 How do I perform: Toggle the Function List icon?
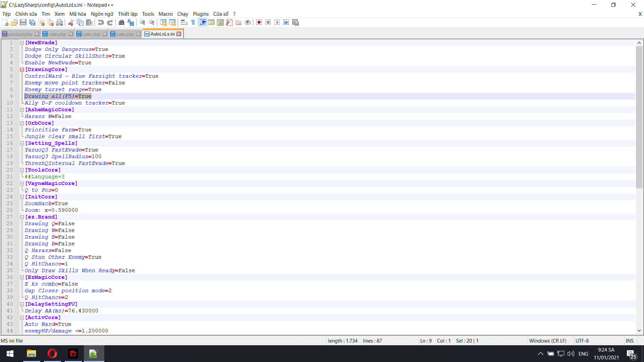click(229, 22)
